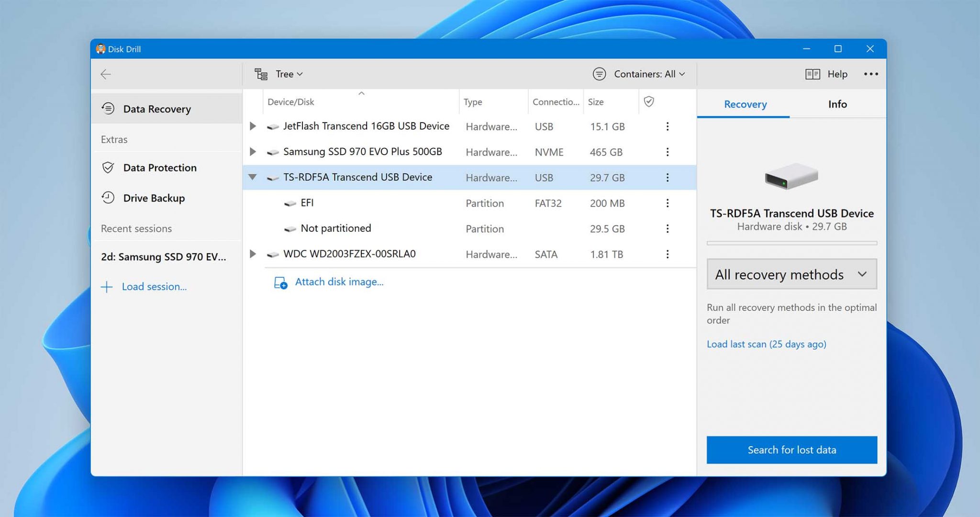Switch to the Info tab
The width and height of the screenshot is (980, 517).
tap(837, 104)
